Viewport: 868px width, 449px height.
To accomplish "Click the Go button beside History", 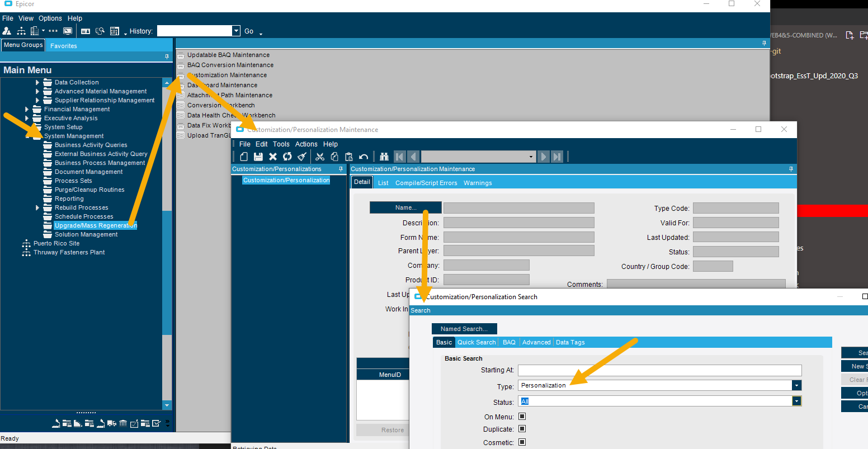I will 249,31.
